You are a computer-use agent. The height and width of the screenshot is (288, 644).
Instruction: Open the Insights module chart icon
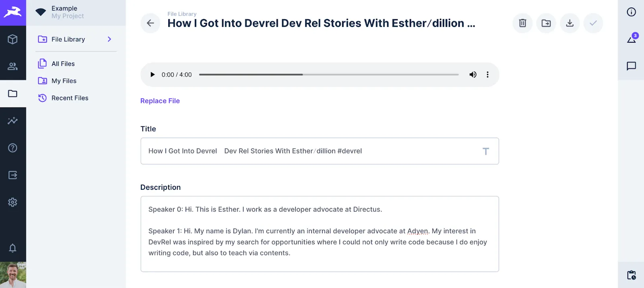click(x=13, y=121)
